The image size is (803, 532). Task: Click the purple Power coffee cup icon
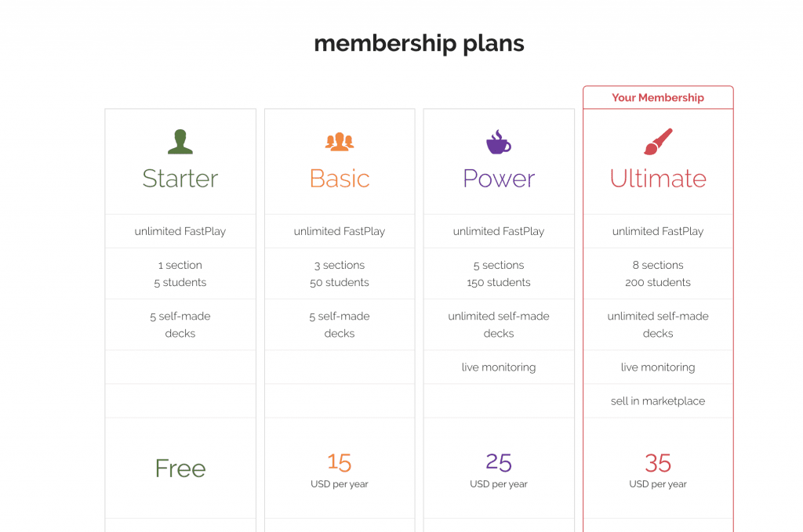(499, 142)
